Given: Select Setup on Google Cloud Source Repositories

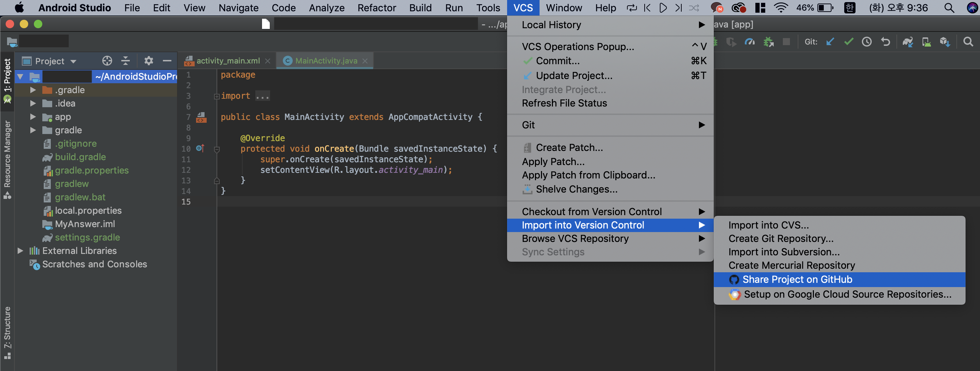Looking at the screenshot, I should tap(839, 294).
